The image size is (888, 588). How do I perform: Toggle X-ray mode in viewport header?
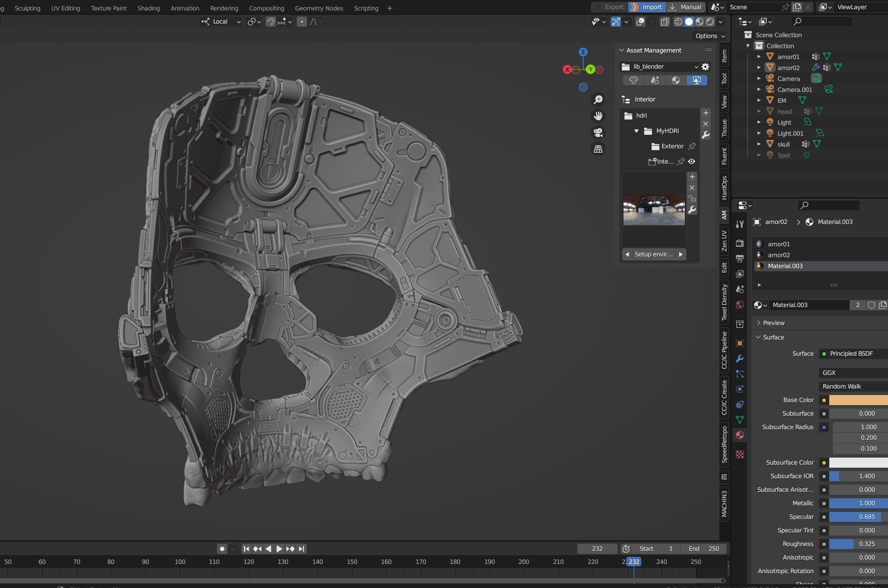(x=664, y=22)
